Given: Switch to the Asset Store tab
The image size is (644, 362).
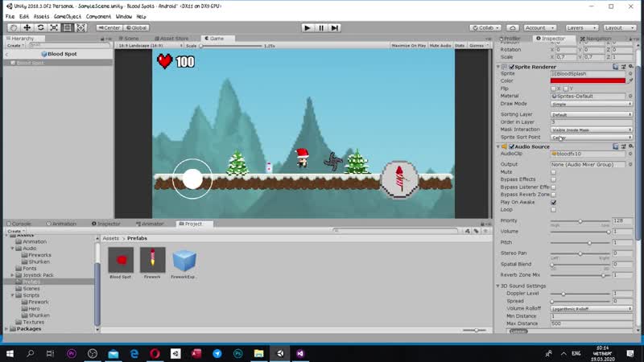Looking at the screenshot, I should click(x=171, y=38).
